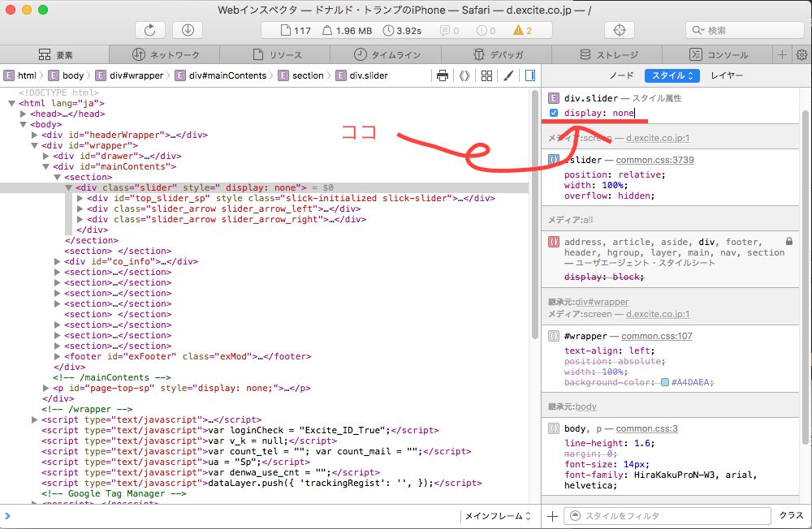
Task: Click the 3.92s load time indicator
Action: [x=403, y=31]
